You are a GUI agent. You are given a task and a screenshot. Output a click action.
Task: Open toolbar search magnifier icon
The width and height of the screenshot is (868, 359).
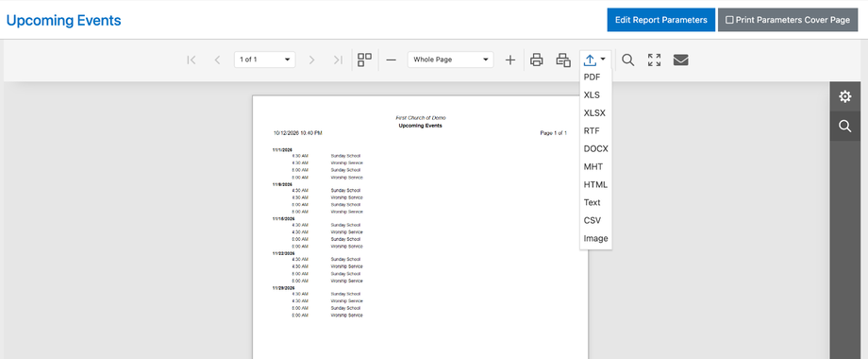pyautogui.click(x=627, y=60)
